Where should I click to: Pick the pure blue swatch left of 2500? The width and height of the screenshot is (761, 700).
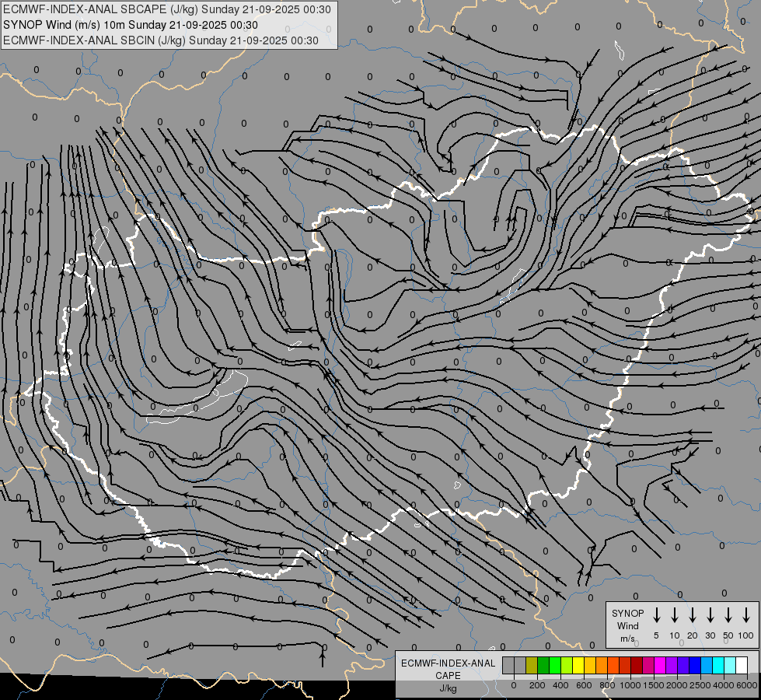point(694,666)
